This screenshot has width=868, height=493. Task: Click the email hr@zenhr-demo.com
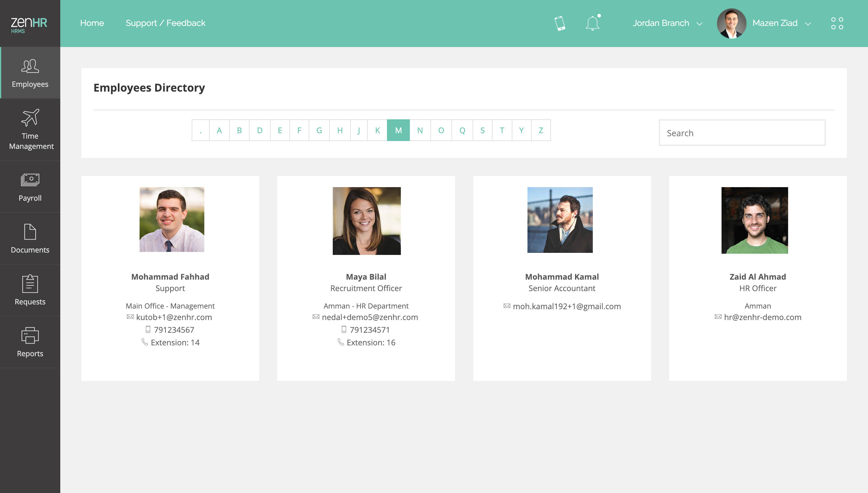pyautogui.click(x=763, y=317)
